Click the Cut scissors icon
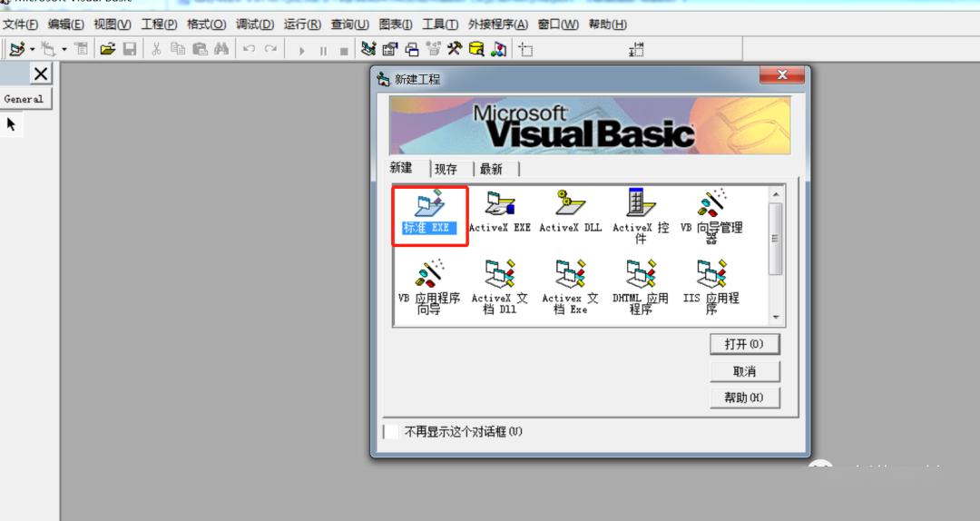The image size is (980, 521). pyautogui.click(x=156, y=49)
